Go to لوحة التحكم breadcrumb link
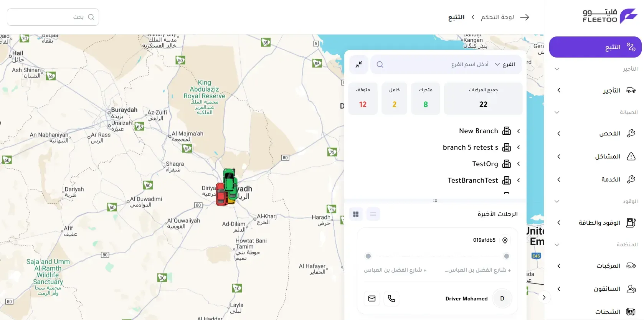Screen dimensions: 644x320 [x=497, y=17]
